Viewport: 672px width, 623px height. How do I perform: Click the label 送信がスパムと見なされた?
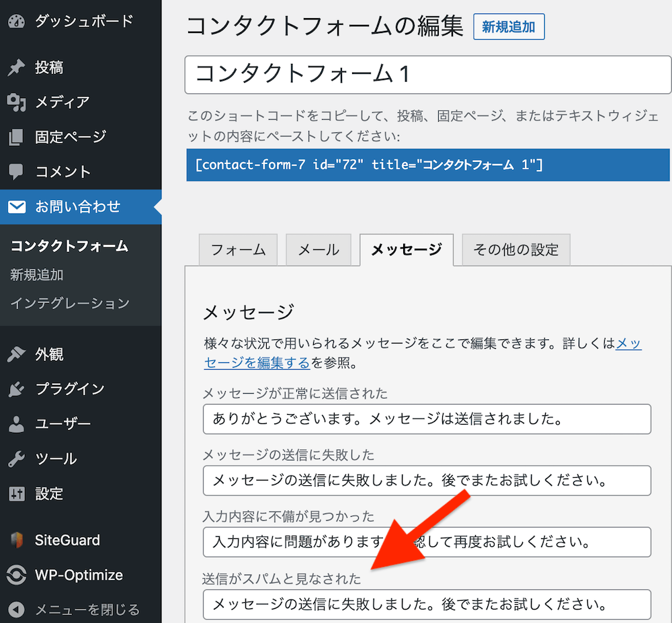coord(282,579)
